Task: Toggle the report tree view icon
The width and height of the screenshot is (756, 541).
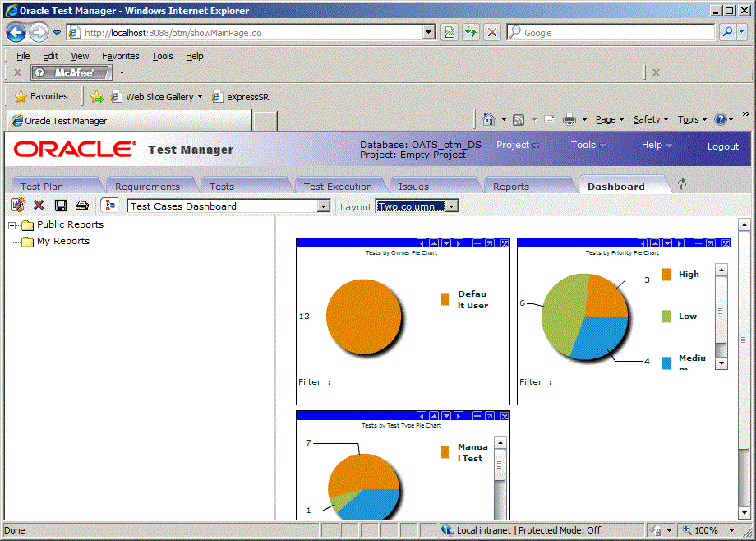Action: pos(110,206)
